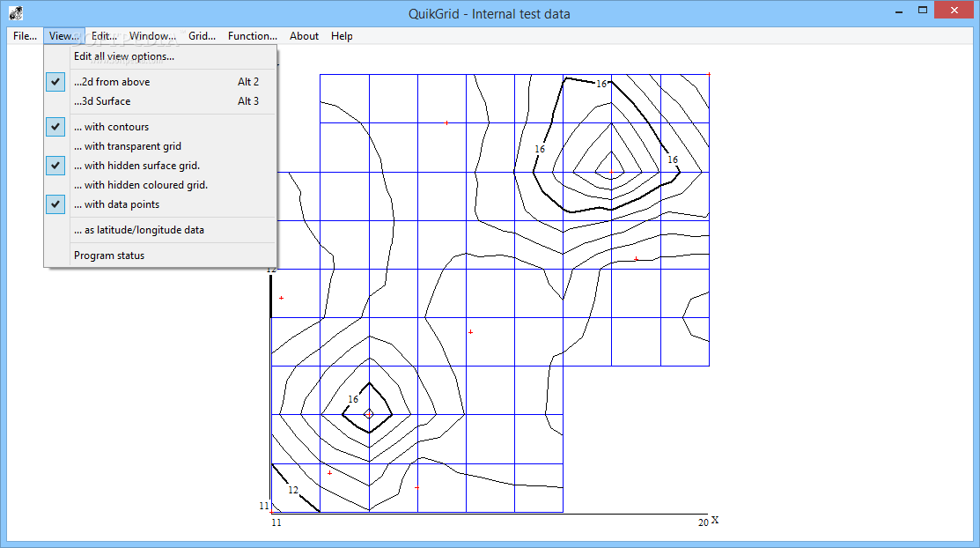Choose 'with hidden coloured grid' option
The height and width of the screenshot is (548, 980).
[x=141, y=185]
